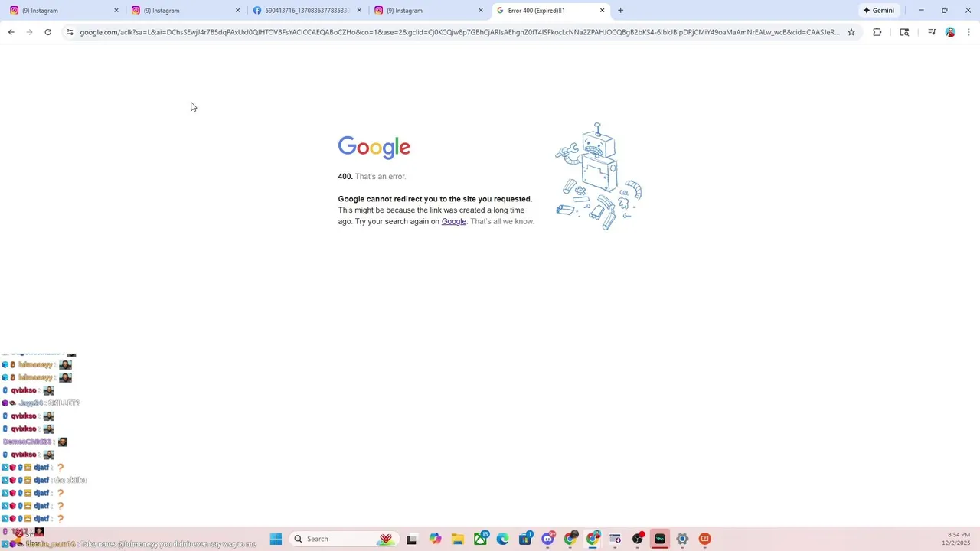The width and height of the screenshot is (980, 551).
Task: Close the first Instagram tab
Action: coord(116,11)
